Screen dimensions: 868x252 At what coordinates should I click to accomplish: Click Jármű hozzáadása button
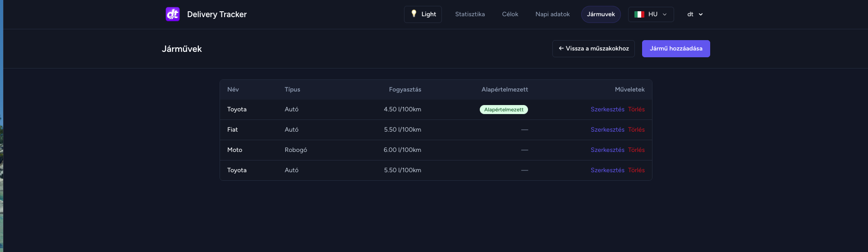676,49
